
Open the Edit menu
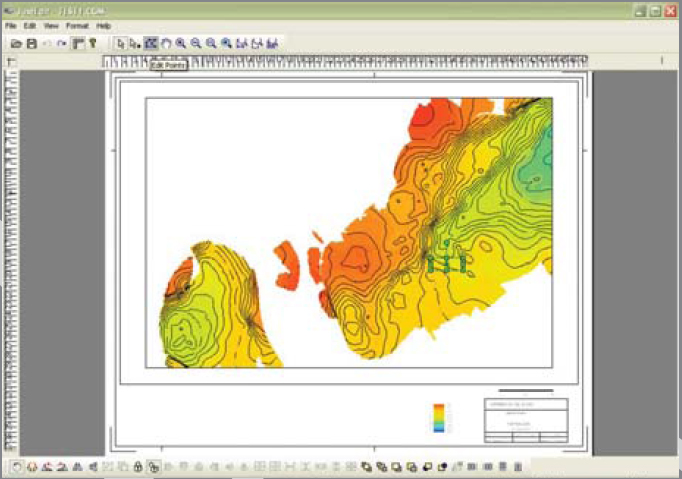point(30,25)
